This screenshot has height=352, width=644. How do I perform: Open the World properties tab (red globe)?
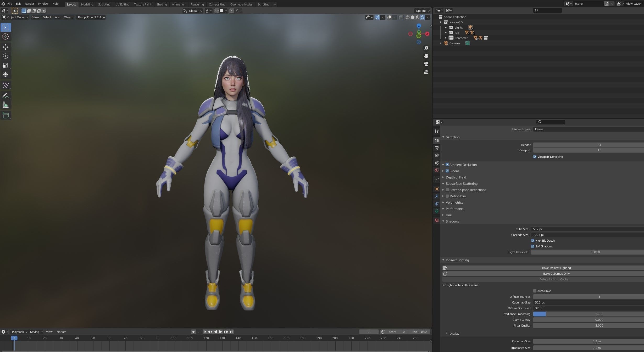point(436,170)
